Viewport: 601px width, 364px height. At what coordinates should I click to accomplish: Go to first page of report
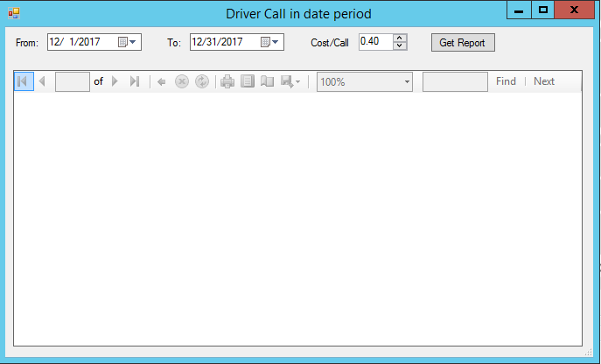24,81
